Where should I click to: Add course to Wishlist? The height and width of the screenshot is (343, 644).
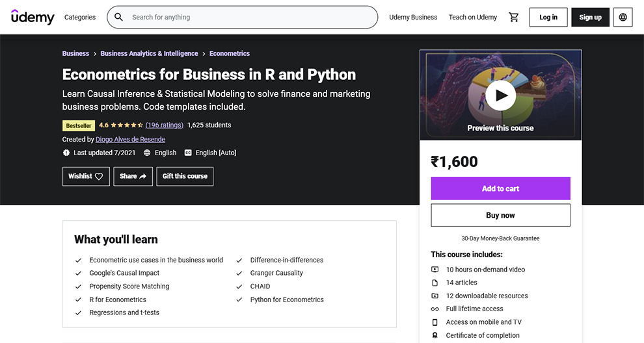(86, 177)
